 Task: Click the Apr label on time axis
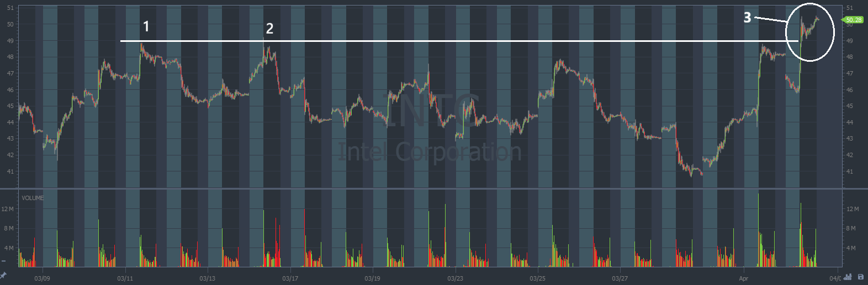(744, 278)
